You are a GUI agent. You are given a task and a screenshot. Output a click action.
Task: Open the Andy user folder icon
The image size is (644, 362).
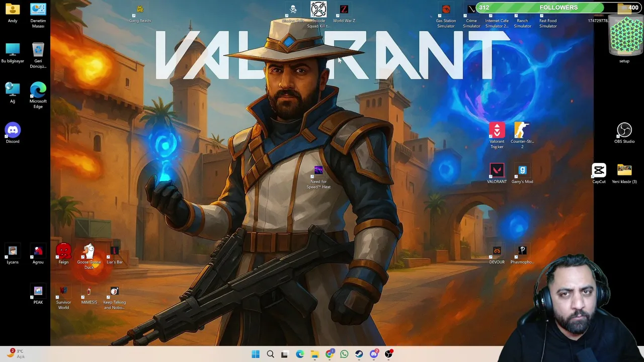pyautogui.click(x=13, y=14)
